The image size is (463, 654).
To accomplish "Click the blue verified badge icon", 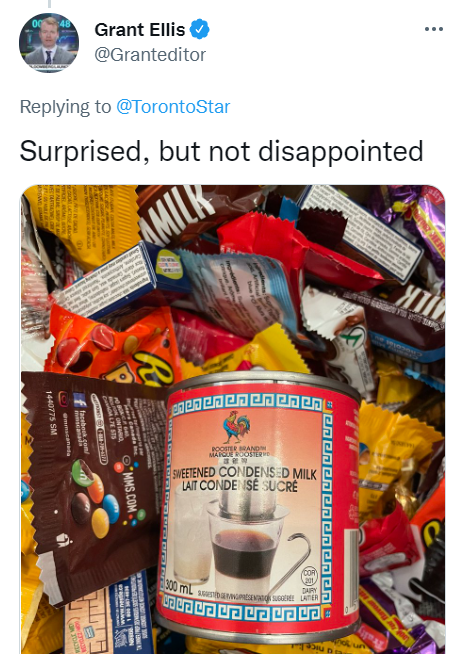I will 200,30.
